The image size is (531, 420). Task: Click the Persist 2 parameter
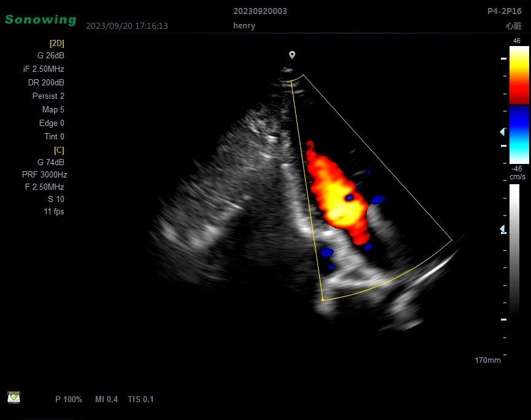point(48,96)
